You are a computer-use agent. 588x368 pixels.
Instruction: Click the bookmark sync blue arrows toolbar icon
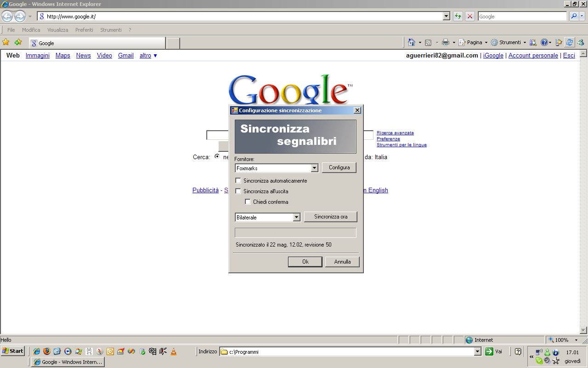tap(570, 42)
